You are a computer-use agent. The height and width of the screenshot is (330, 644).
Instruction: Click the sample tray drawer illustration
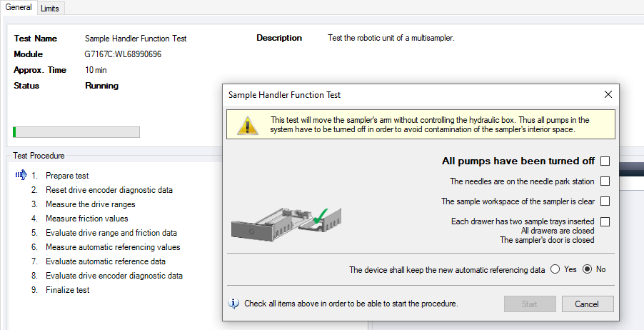pyautogui.click(x=287, y=223)
